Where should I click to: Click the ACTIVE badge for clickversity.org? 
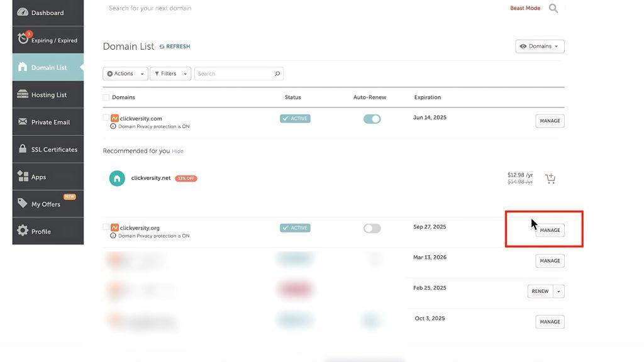(295, 228)
